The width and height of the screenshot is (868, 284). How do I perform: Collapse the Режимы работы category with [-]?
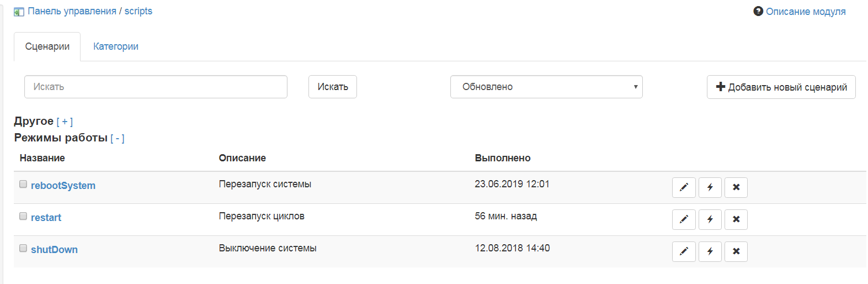tap(118, 138)
